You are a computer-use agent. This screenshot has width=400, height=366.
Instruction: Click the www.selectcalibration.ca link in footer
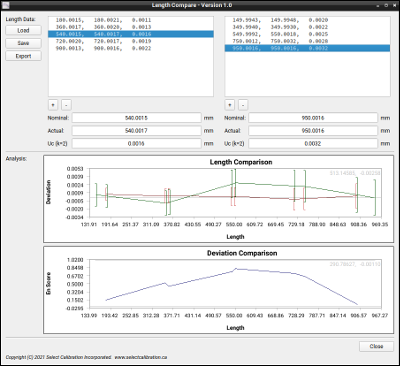tap(141, 357)
